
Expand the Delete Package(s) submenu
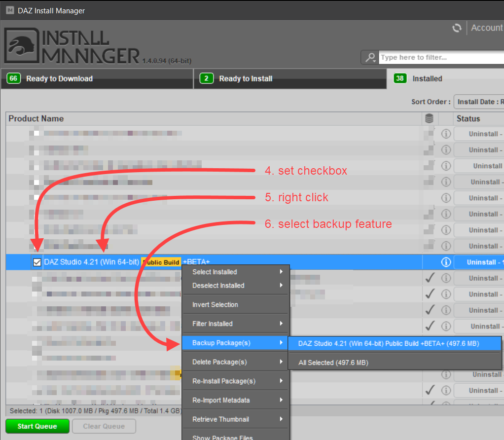tap(236, 362)
